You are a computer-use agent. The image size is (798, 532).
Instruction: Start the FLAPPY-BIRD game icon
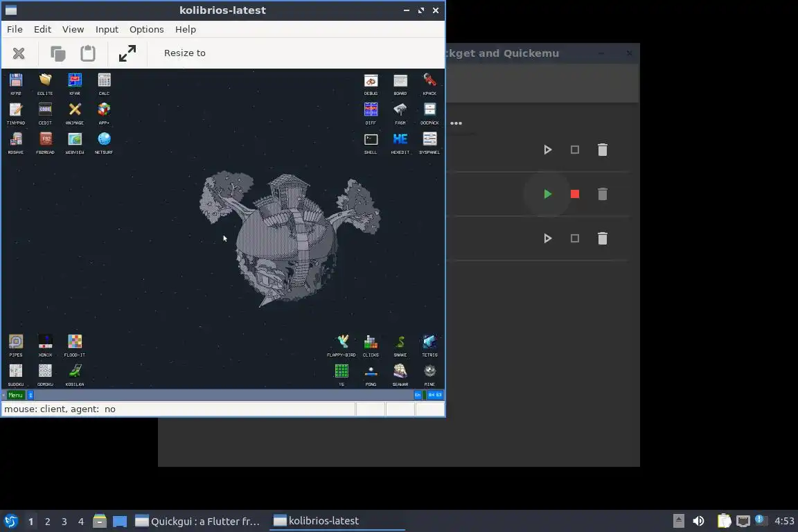[342, 343]
